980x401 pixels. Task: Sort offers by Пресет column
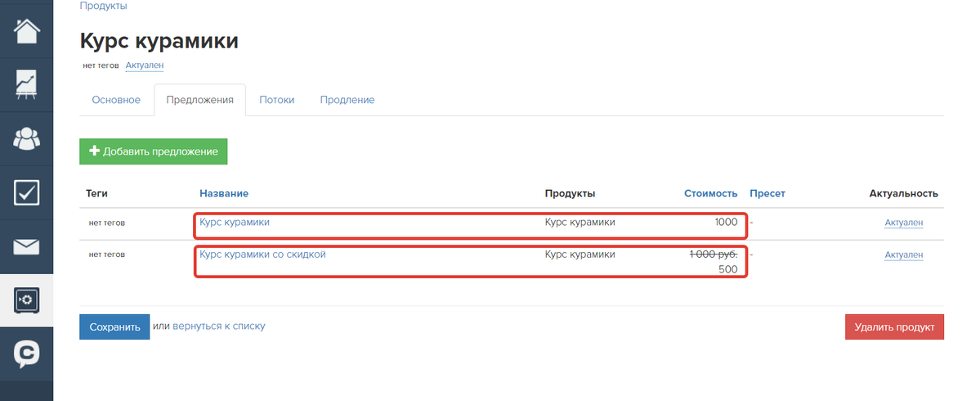(x=767, y=194)
